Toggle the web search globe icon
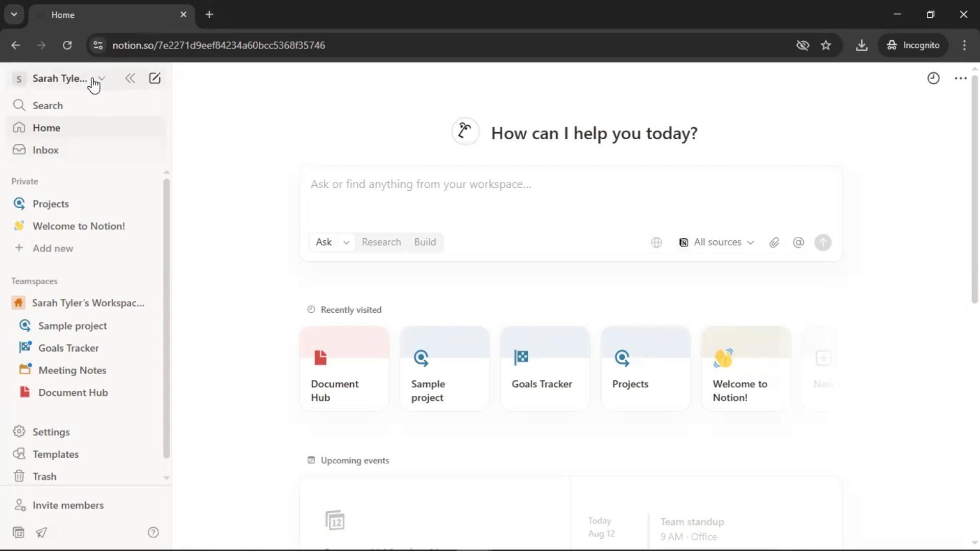Image resolution: width=980 pixels, height=551 pixels. [656, 242]
